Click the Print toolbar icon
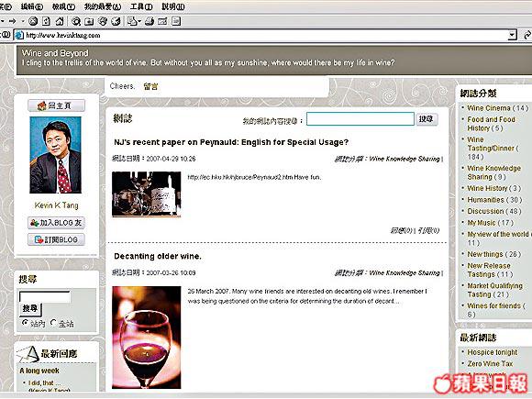This screenshot has width=532, height=399. [x=150, y=21]
